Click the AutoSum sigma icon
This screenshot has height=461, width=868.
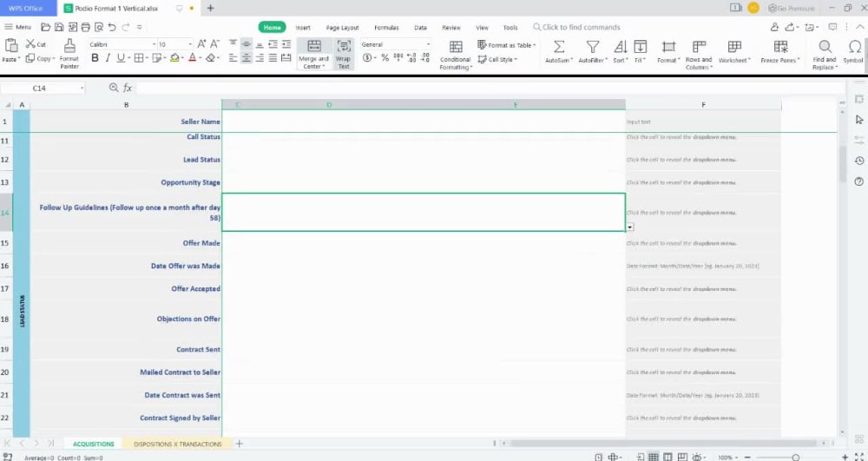[x=559, y=47]
